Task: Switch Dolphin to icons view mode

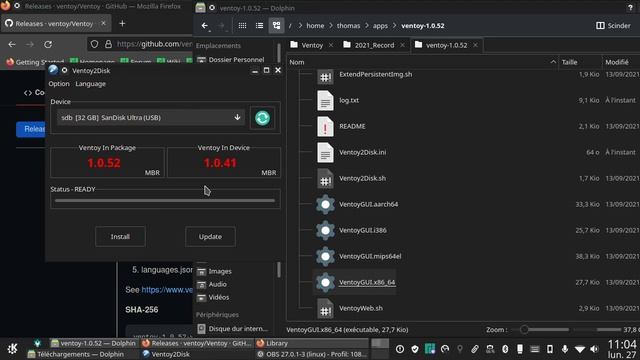Action: click(x=242, y=25)
